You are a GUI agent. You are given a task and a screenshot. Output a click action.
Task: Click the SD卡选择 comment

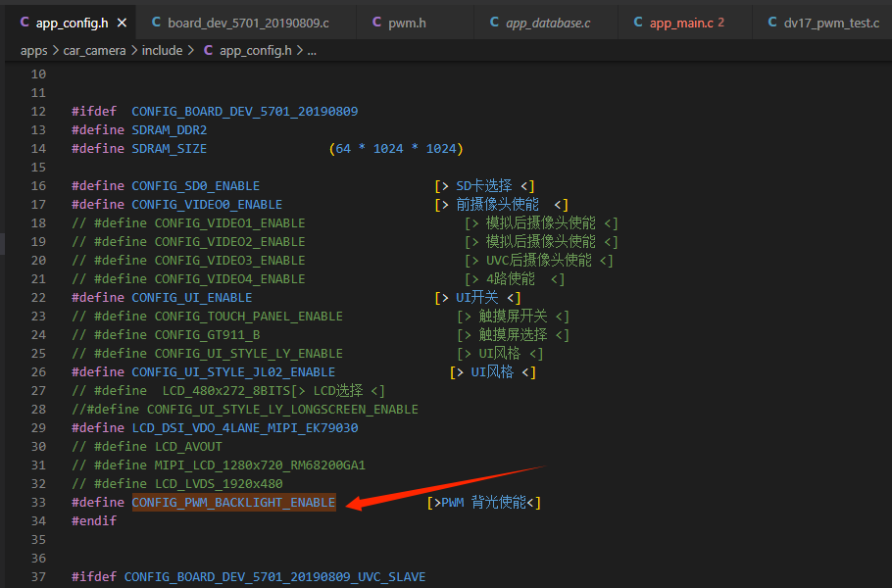coord(484,185)
